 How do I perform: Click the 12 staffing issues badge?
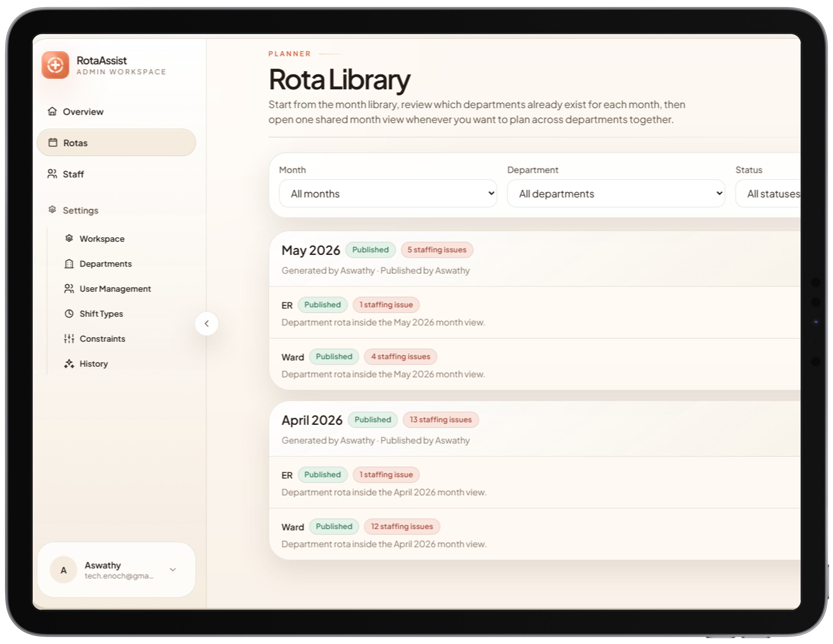click(x=402, y=527)
